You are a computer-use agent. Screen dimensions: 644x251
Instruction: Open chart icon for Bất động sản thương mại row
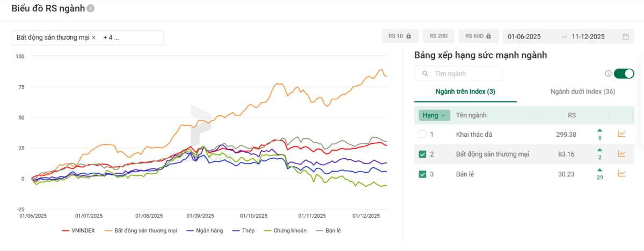click(622, 154)
